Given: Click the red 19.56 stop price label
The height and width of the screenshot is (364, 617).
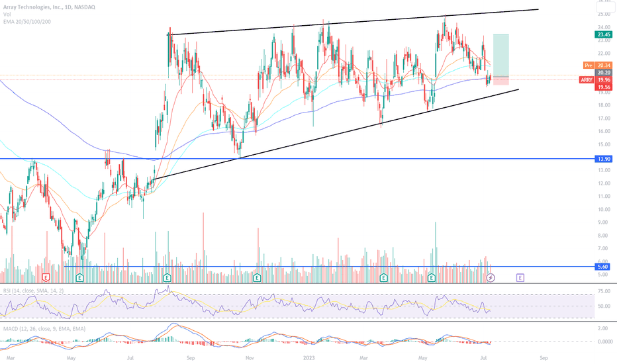Looking at the screenshot, I should (604, 87).
